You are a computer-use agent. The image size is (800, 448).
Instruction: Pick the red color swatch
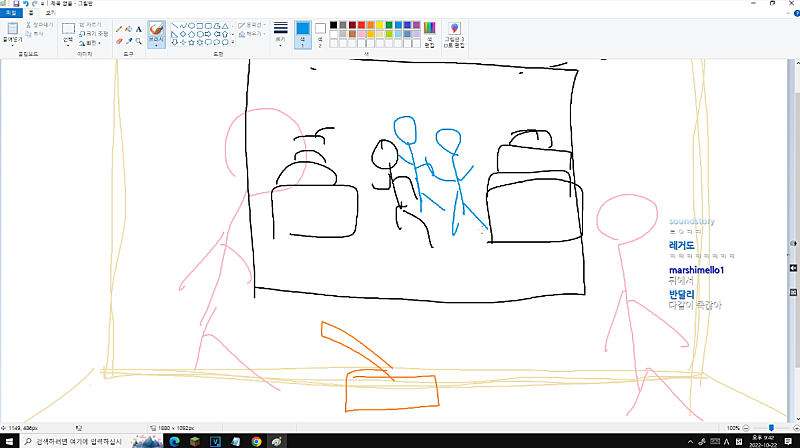[364, 23]
